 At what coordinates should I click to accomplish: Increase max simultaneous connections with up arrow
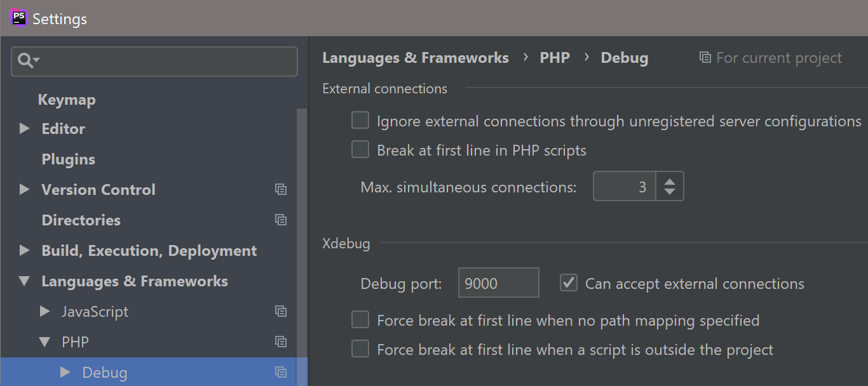[x=670, y=181]
